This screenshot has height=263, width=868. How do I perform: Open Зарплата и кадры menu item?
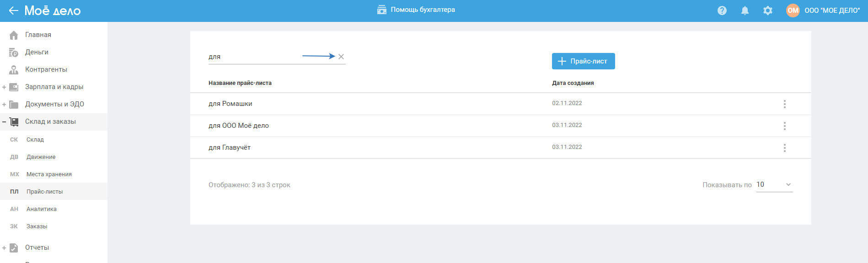click(x=54, y=87)
